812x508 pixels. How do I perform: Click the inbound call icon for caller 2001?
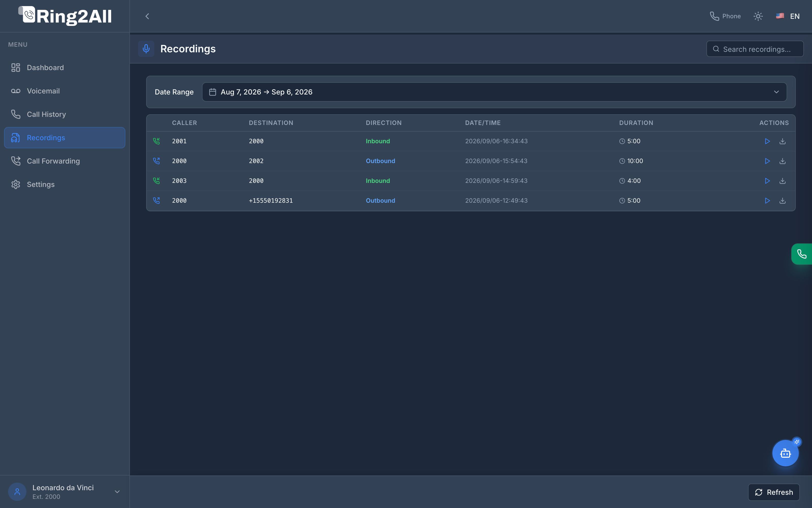pyautogui.click(x=156, y=141)
